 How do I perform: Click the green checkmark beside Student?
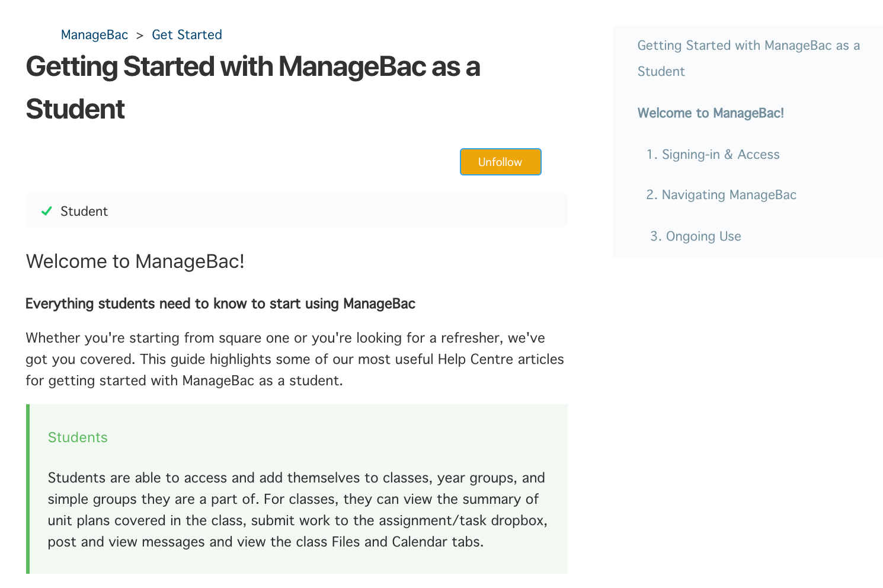point(47,211)
